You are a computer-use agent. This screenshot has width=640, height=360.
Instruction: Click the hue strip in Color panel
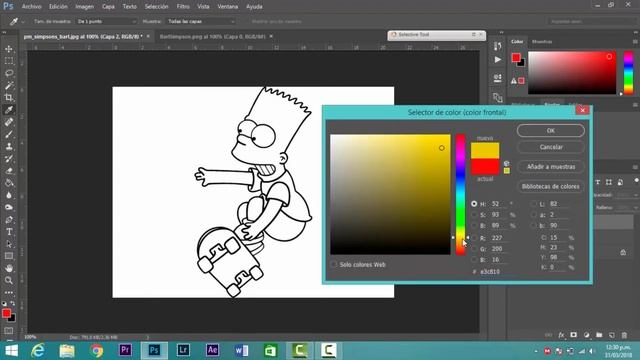[629, 73]
